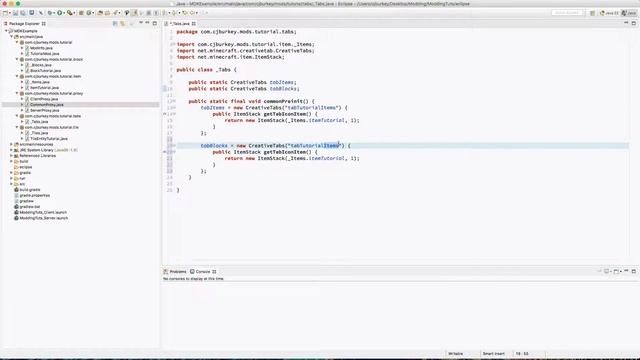
Task: Open the Run button dropdown arrow
Action: 64,13
